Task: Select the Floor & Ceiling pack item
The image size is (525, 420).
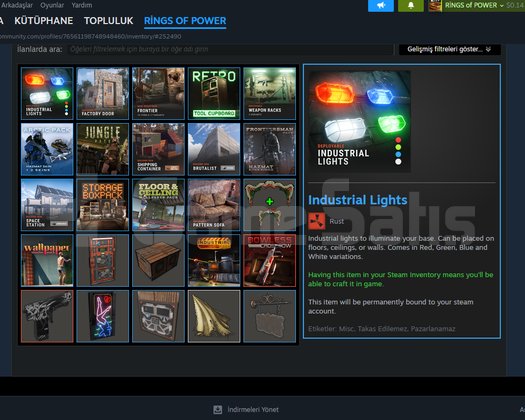Action: (158, 205)
